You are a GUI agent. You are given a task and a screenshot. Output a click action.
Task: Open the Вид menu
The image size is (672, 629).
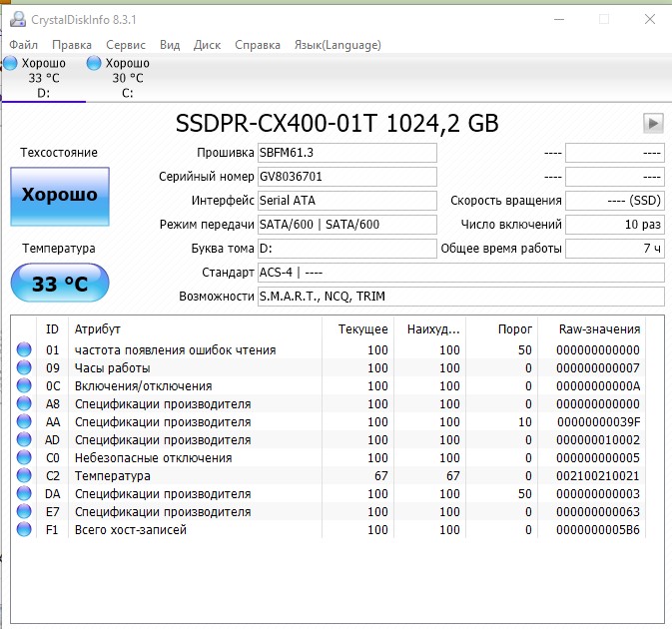point(170,45)
